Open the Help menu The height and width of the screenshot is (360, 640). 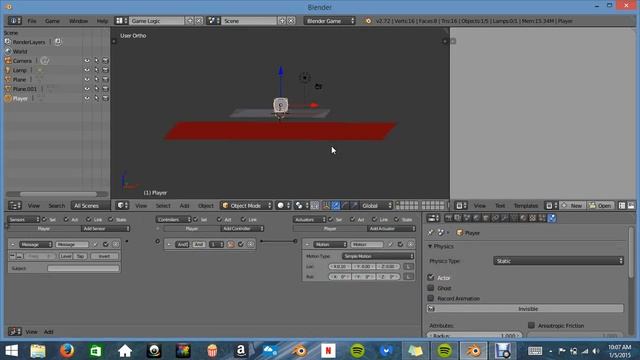[x=102, y=21]
